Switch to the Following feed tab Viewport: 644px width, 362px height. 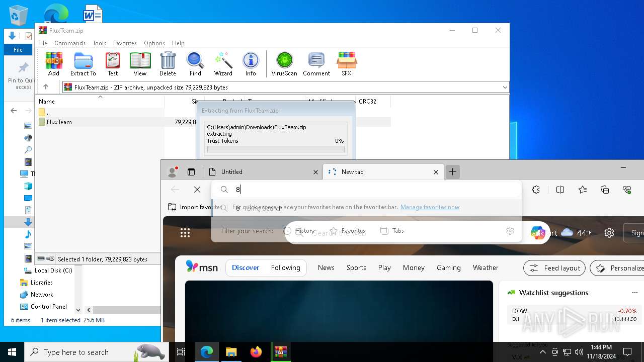point(285,268)
